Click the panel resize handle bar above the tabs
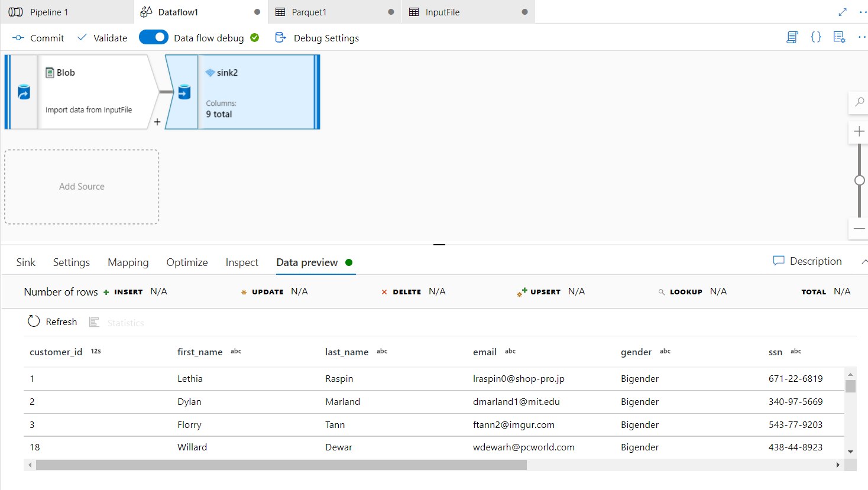Image resolution: width=868 pixels, height=490 pixels. (x=439, y=244)
